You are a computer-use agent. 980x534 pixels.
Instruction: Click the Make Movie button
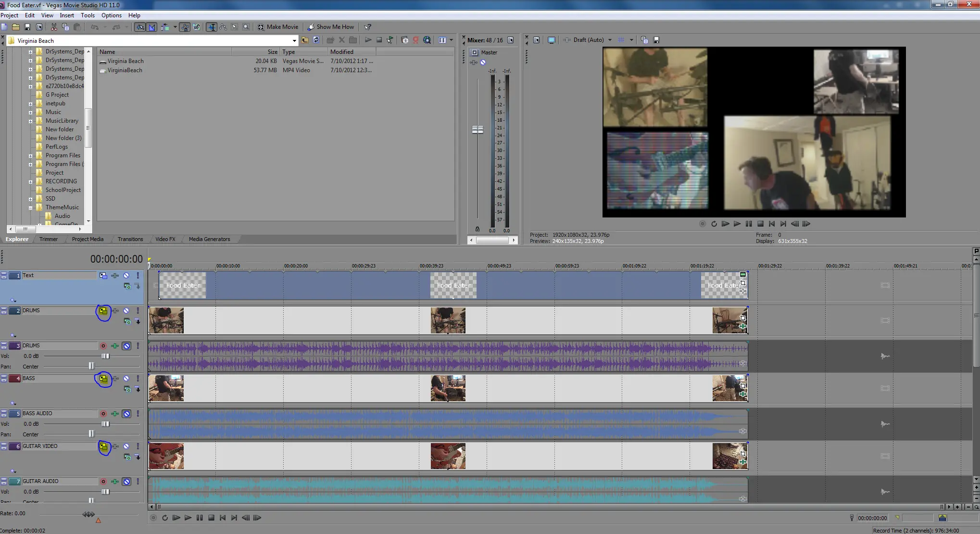point(278,27)
